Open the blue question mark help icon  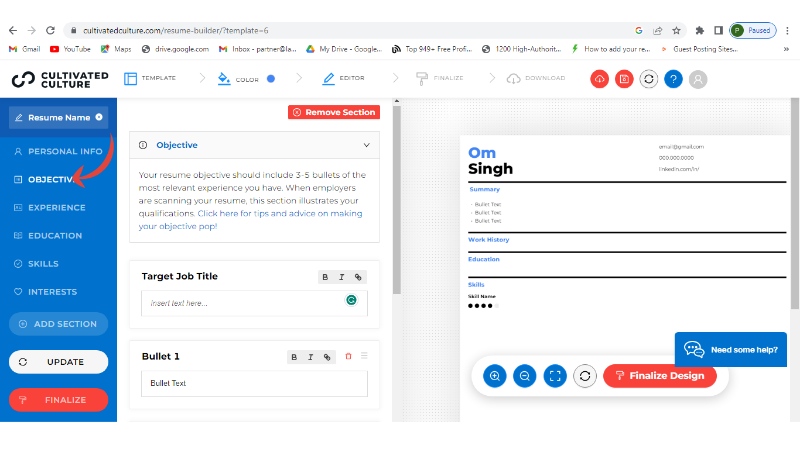pos(673,78)
